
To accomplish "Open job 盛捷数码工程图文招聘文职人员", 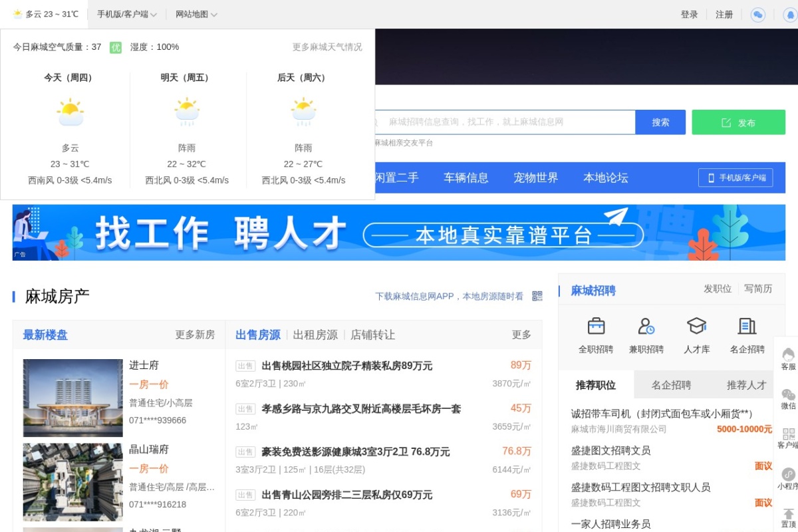I will point(640,487).
